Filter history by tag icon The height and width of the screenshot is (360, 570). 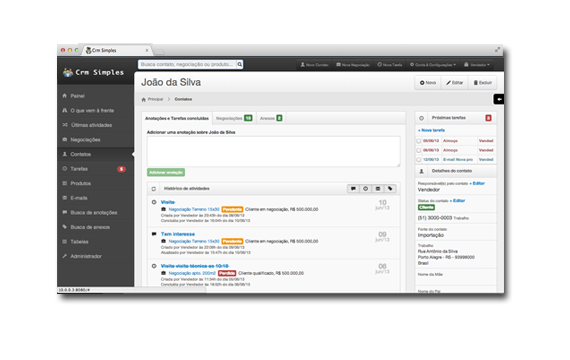click(390, 189)
